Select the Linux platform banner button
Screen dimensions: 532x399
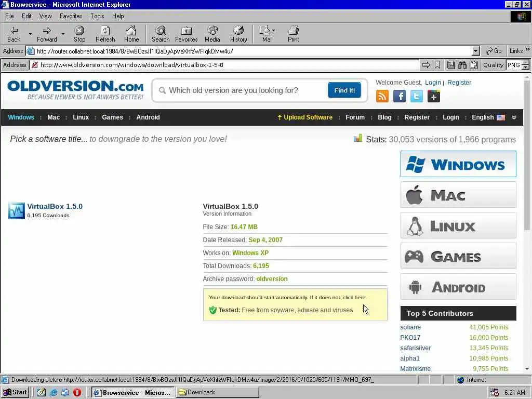coord(458,225)
